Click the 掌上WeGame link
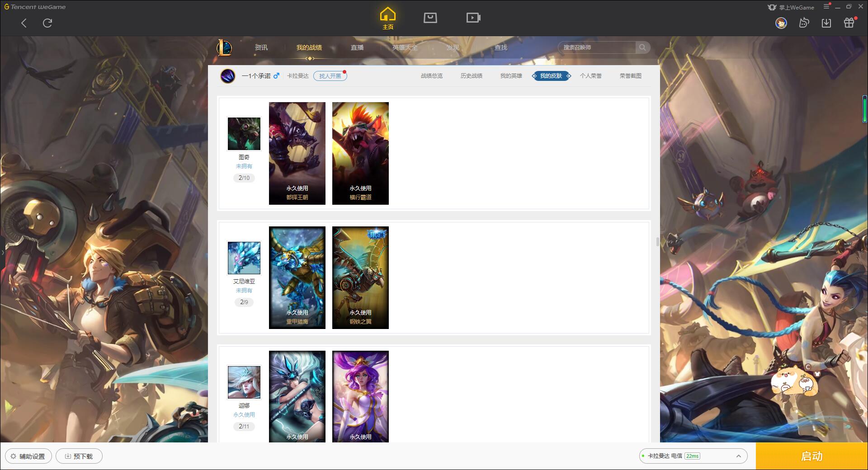This screenshot has width=868, height=470. pos(791,7)
